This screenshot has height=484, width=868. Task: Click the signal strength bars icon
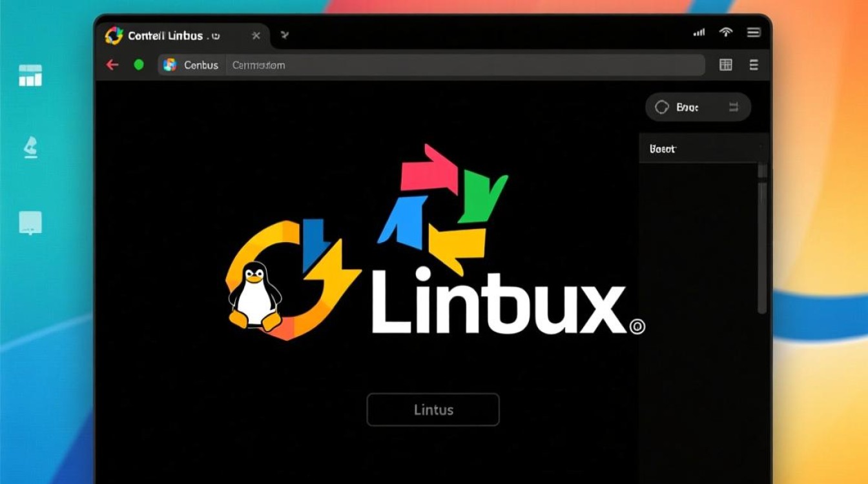[699, 32]
